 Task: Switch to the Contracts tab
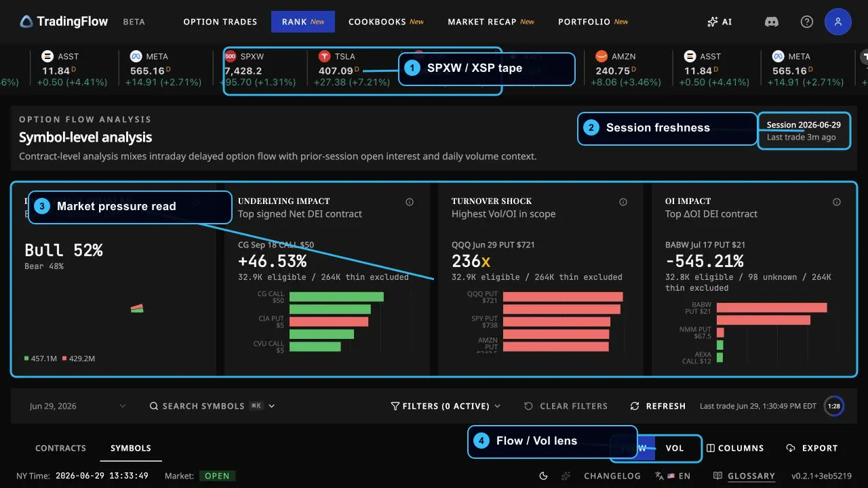[60, 448]
